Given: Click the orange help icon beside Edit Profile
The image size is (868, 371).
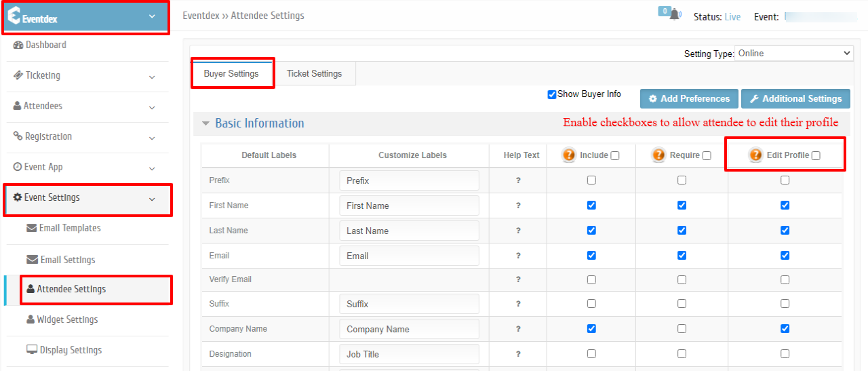Looking at the screenshot, I should [756, 155].
